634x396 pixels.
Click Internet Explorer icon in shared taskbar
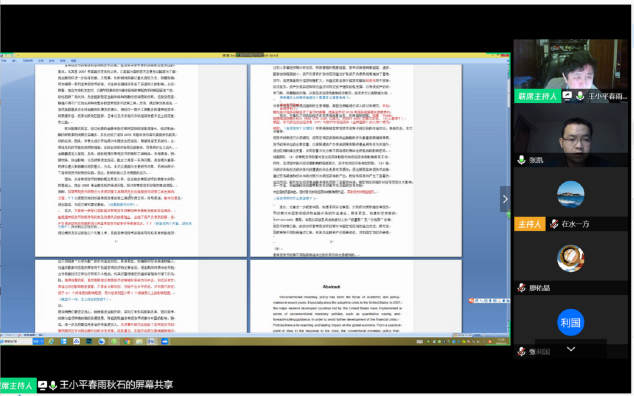pos(51,341)
